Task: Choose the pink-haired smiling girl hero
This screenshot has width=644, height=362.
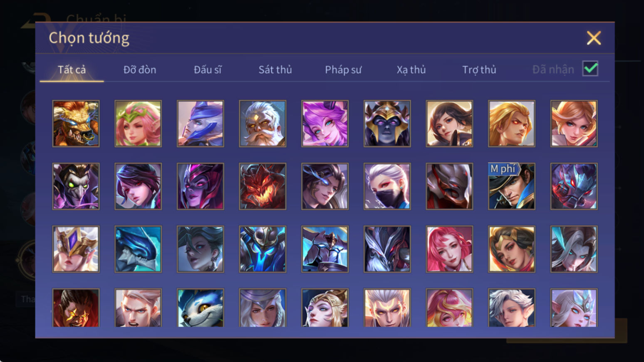Action: [x=449, y=249]
